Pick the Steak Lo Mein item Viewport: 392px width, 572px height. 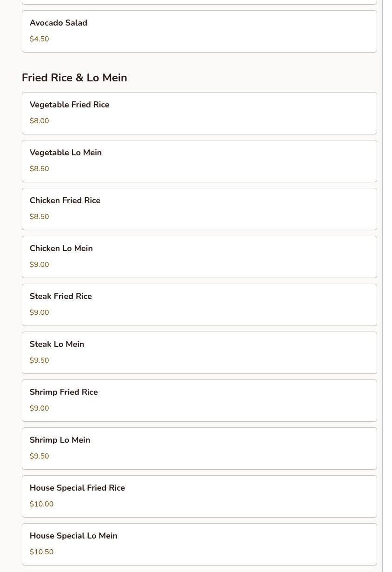click(x=199, y=353)
